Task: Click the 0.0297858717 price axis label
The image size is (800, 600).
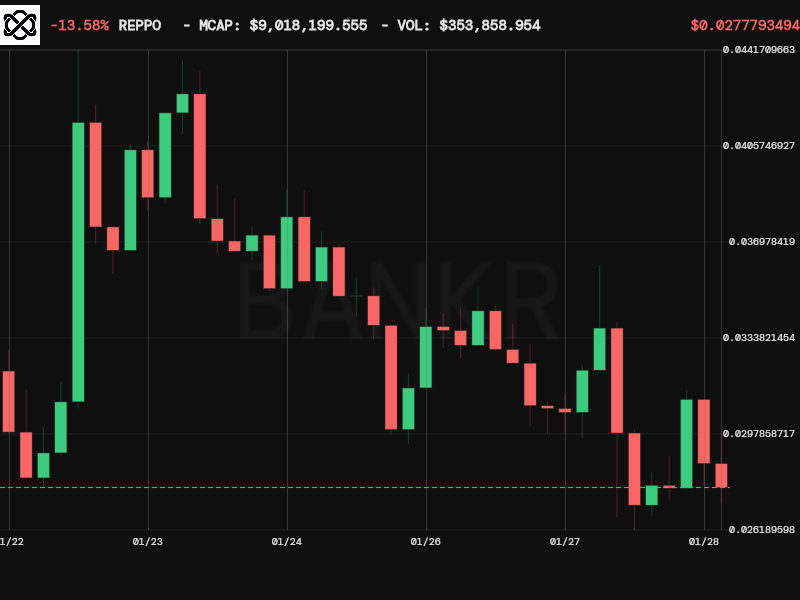Action: 759,434
